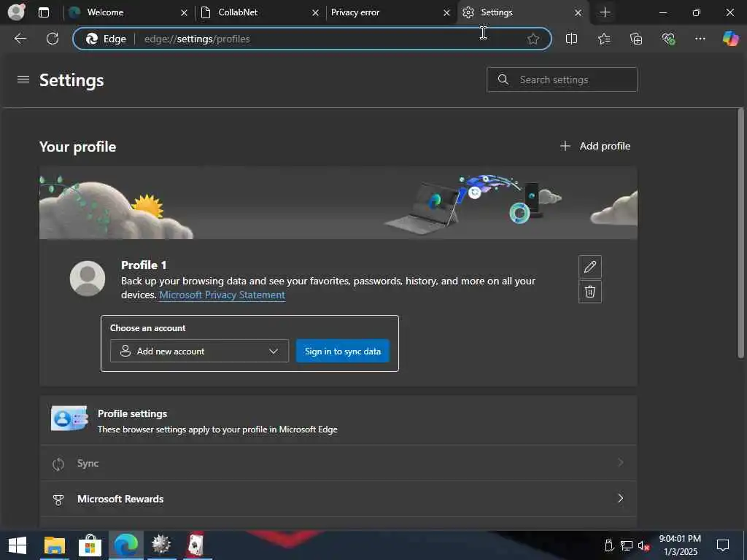
Task: Click the taskbar clock and date
Action: tap(680, 545)
